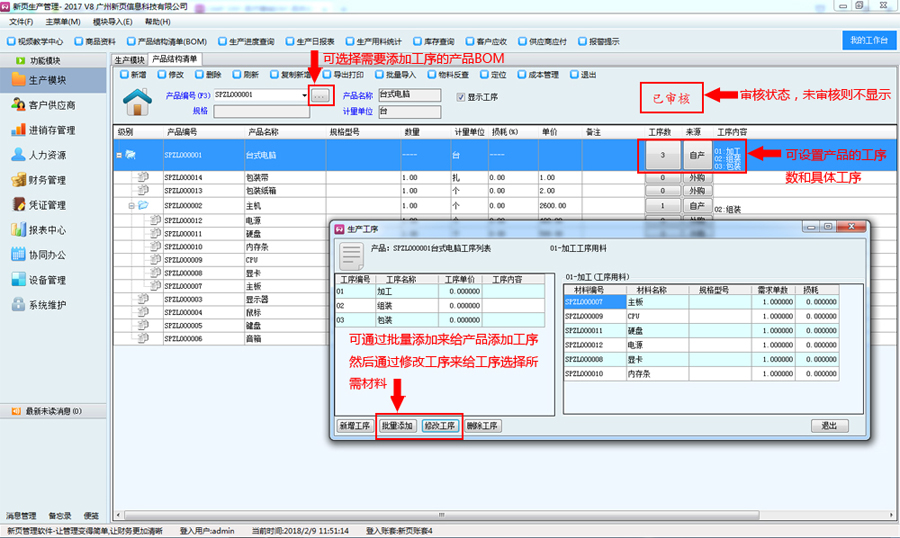Open the 主菜单 menu
This screenshot has width=900, height=538.
[x=63, y=21]
